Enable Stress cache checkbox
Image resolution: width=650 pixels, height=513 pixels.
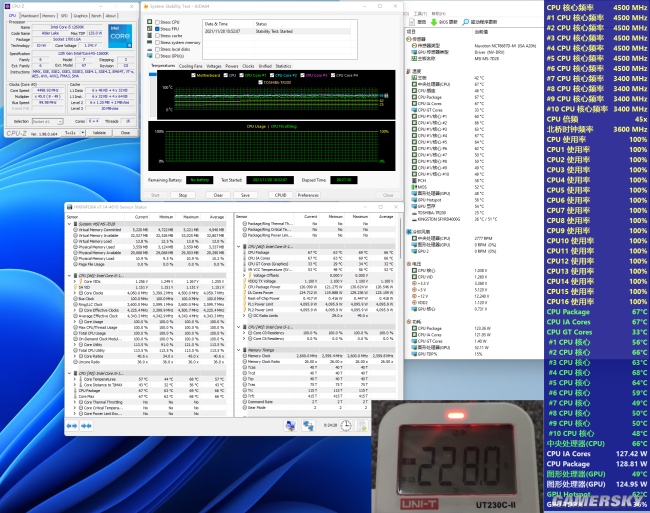(158, 36)
